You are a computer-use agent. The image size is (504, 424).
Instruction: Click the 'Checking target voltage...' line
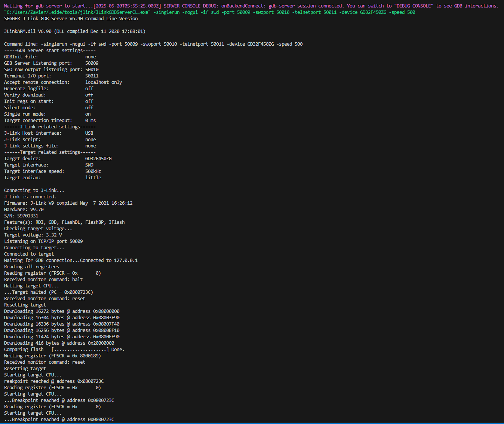coord(38,229)
